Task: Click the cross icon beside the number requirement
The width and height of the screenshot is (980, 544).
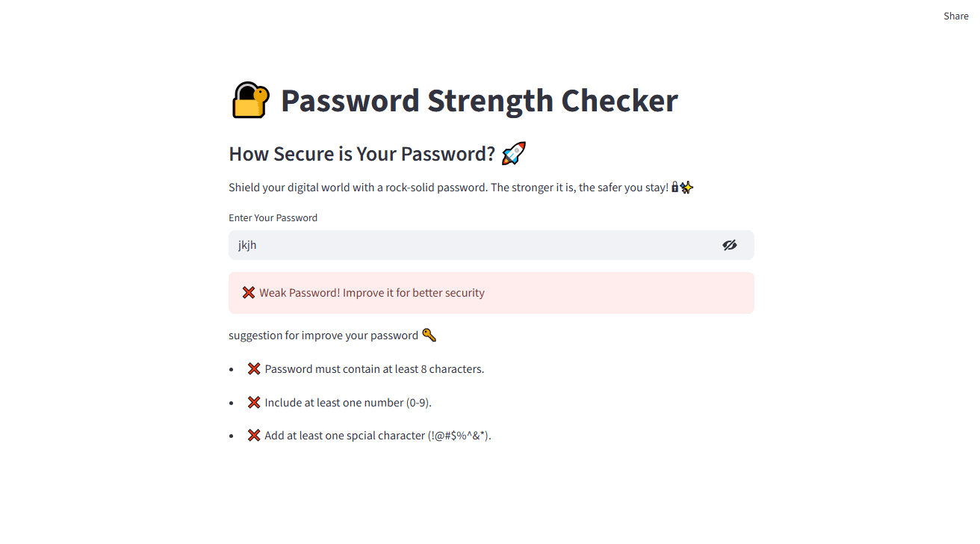Action: [x=253, y=401]
